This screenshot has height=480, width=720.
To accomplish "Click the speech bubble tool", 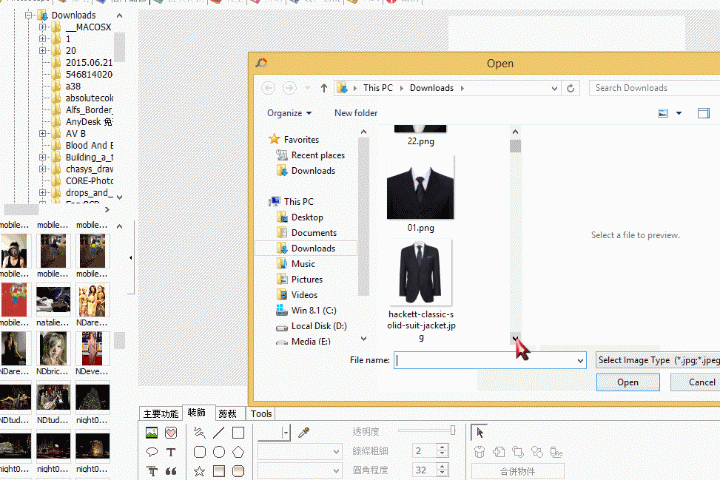I will point(152,452).
